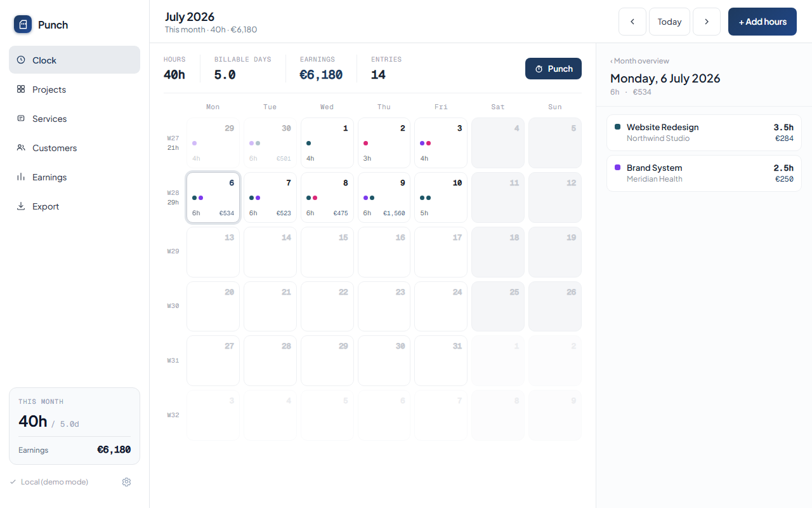812x508 pixels.
Task: Open the Brand System entry card
Action: (x=704, y=173)
